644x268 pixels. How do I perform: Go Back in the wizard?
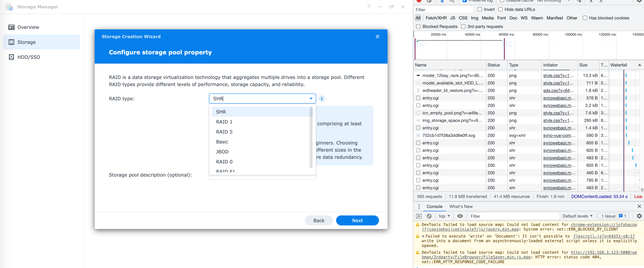pyautogui.click(x=318, y=220)
